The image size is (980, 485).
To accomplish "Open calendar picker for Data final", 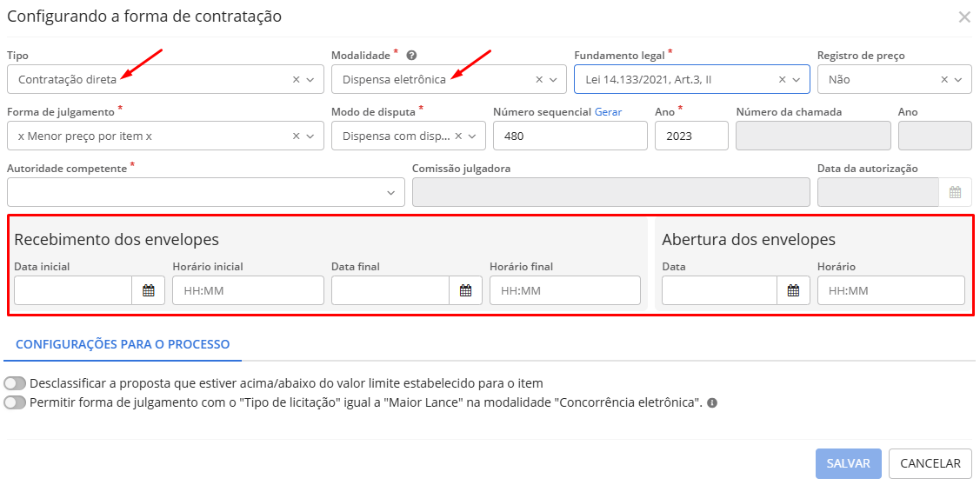I will coord(465,290).
